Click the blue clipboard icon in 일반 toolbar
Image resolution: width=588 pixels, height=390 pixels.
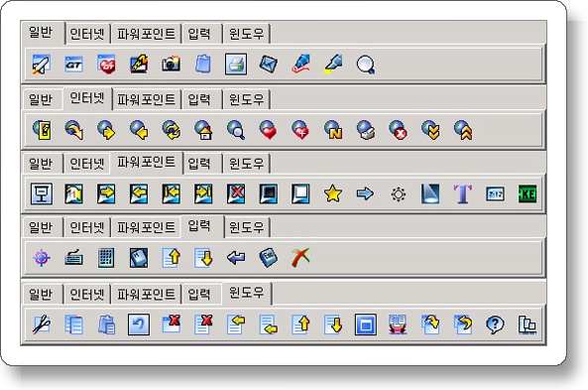203,65
